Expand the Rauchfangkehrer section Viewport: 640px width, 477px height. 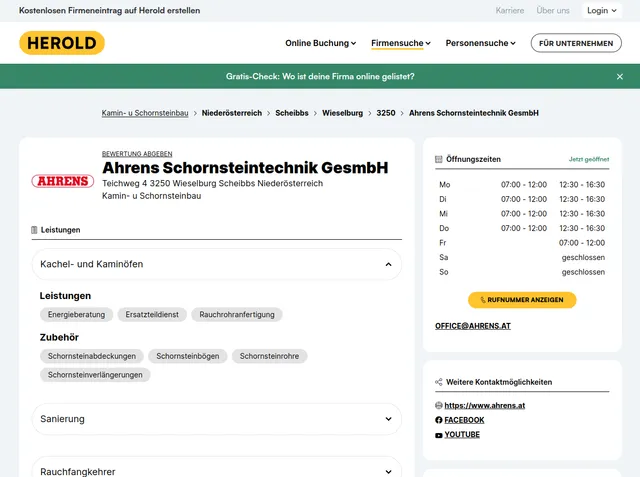pos(217,469)
